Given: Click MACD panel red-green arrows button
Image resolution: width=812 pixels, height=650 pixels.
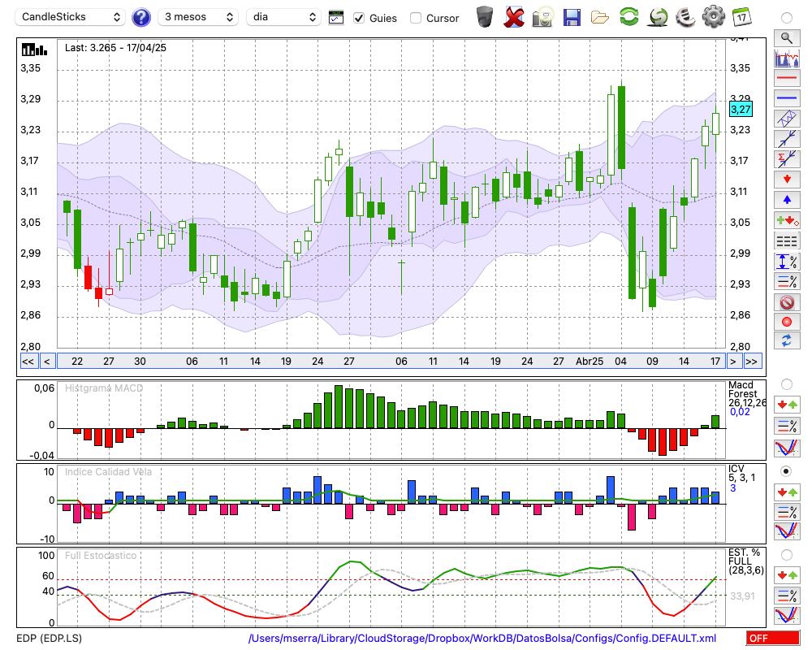Looking at the screenshot, I should [787, 405].
